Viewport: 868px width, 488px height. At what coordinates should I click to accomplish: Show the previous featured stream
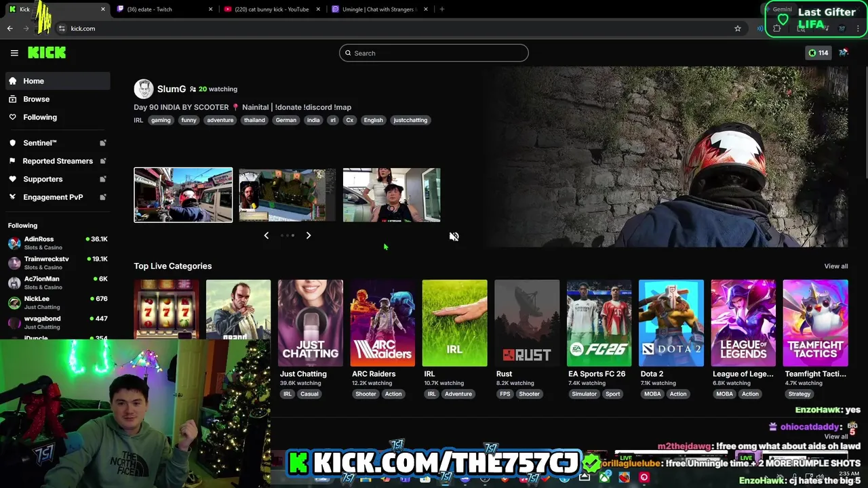tap(267, 235)
